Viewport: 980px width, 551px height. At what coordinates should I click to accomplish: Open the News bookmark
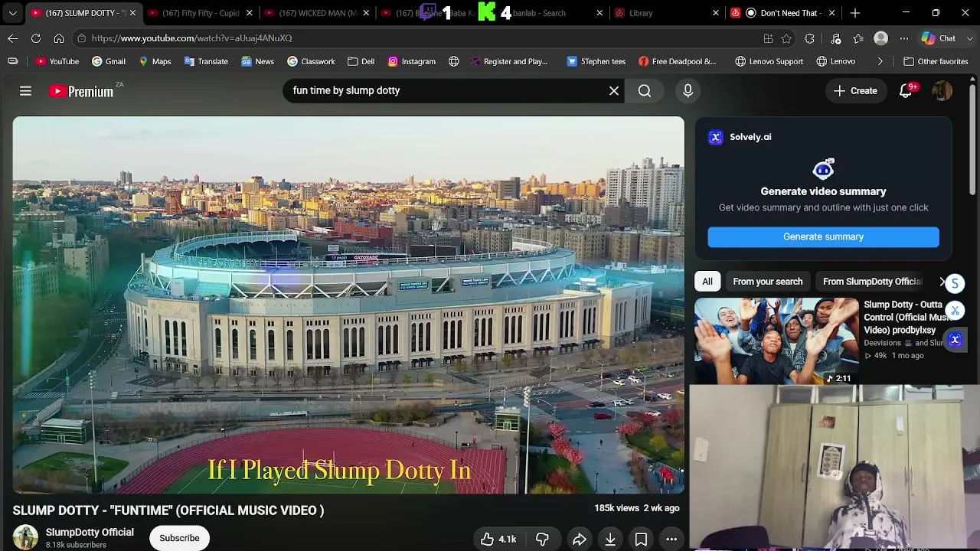[257, 61]
